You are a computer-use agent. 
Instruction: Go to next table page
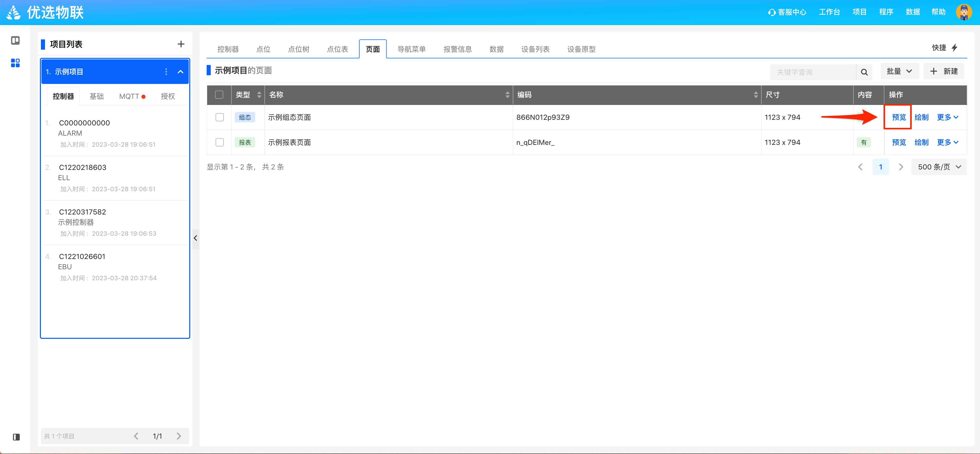coord(900,167)
